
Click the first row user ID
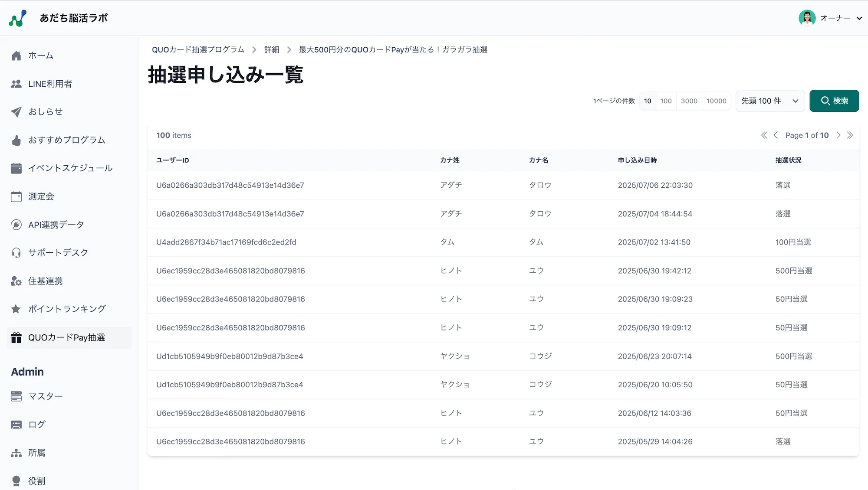230,185
